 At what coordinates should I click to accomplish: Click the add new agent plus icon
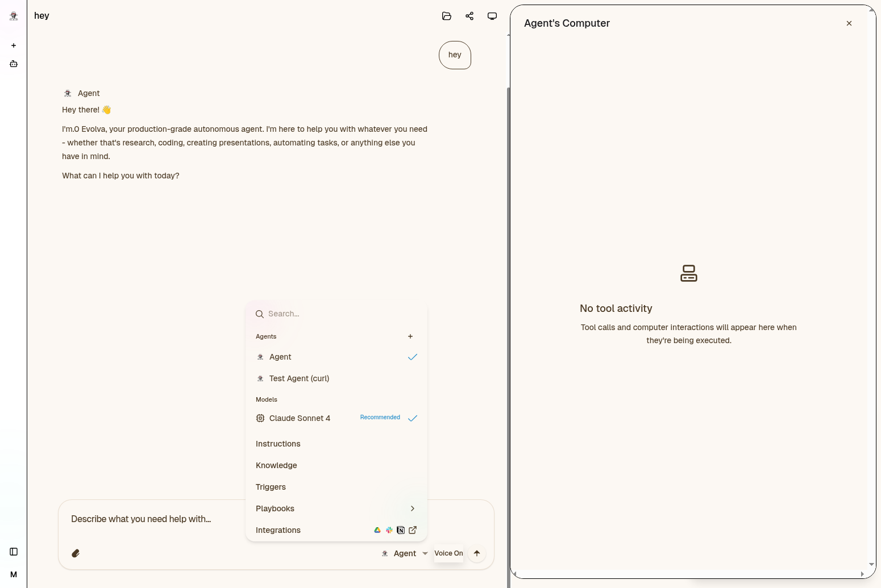(x=410, y=336)
